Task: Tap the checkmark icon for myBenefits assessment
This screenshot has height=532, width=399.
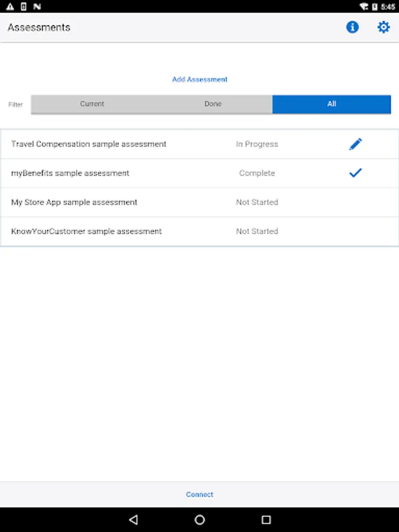Action: tap(356, 173)
